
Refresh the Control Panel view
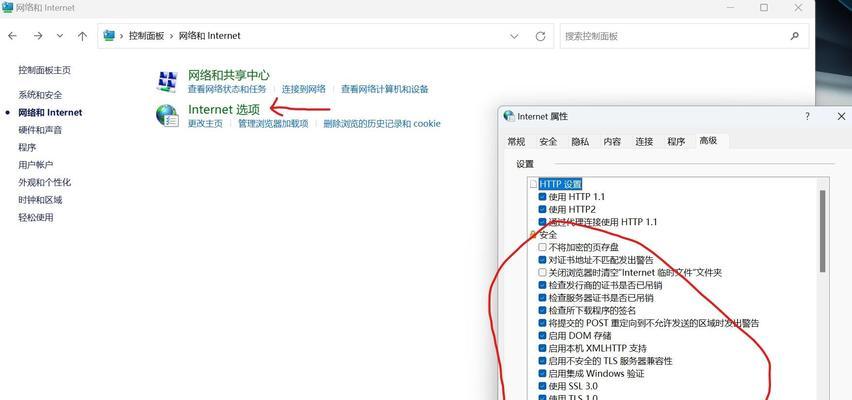point(540,36)
